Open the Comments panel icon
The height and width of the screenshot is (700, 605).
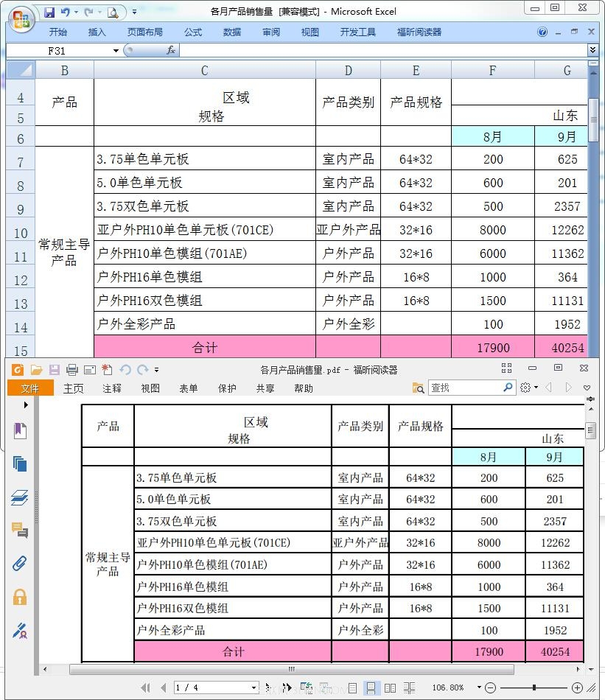click(x=19, y=531)
